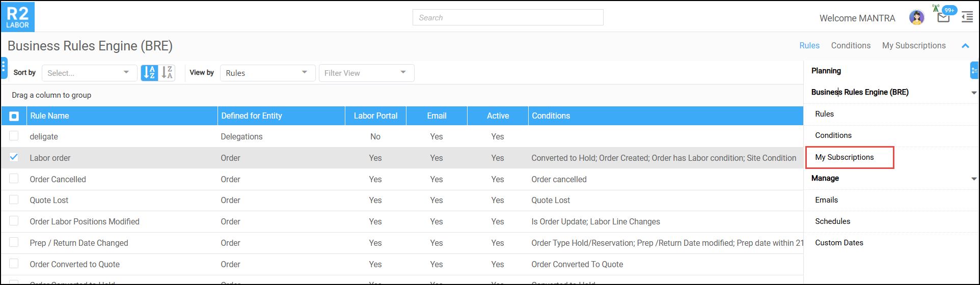Uncheck the Labor order row checkbox
980x285 pixels.
[x=14, y=157]
